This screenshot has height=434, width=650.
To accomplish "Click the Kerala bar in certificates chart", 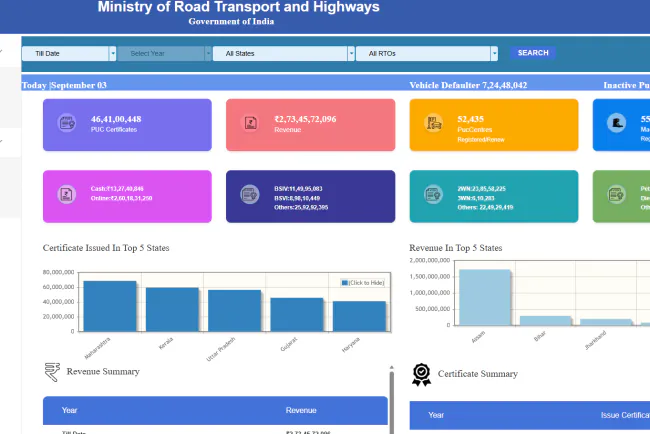I will [172, 310].
